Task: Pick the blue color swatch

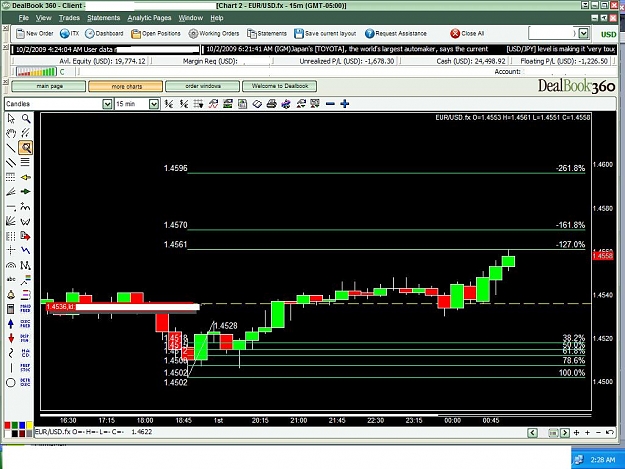Action: pos(22,426)
